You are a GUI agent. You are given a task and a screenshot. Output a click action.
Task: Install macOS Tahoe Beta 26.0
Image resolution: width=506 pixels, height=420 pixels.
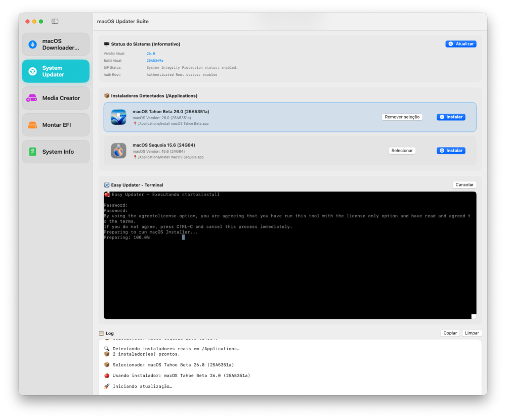tap(451, 117)
